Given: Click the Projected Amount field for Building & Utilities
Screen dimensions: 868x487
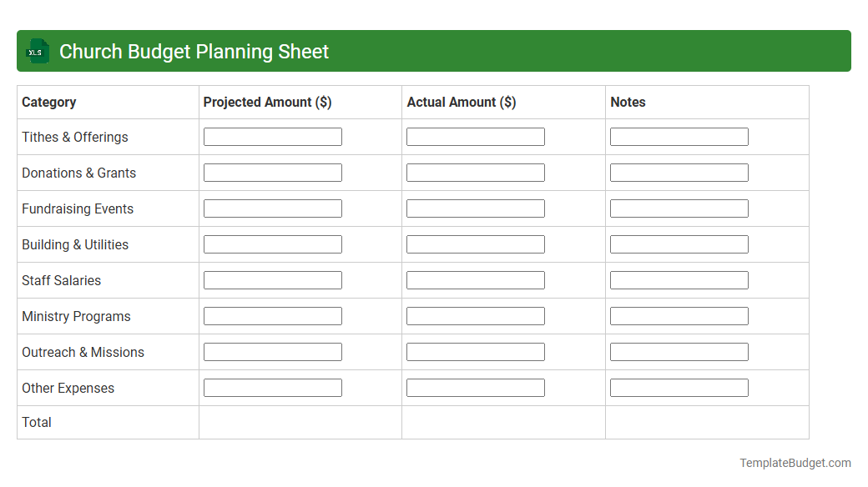Looking at the screenshot, I should click(272, 243).
